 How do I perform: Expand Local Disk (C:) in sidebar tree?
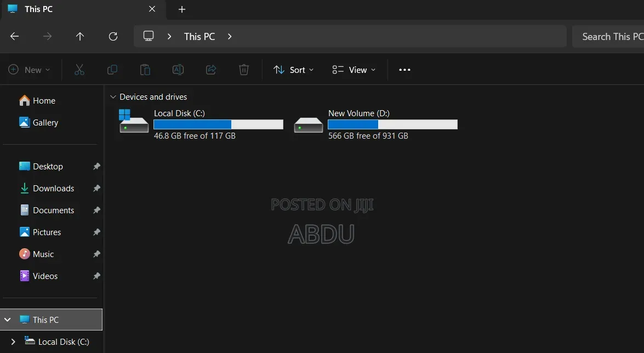(13, 342)
